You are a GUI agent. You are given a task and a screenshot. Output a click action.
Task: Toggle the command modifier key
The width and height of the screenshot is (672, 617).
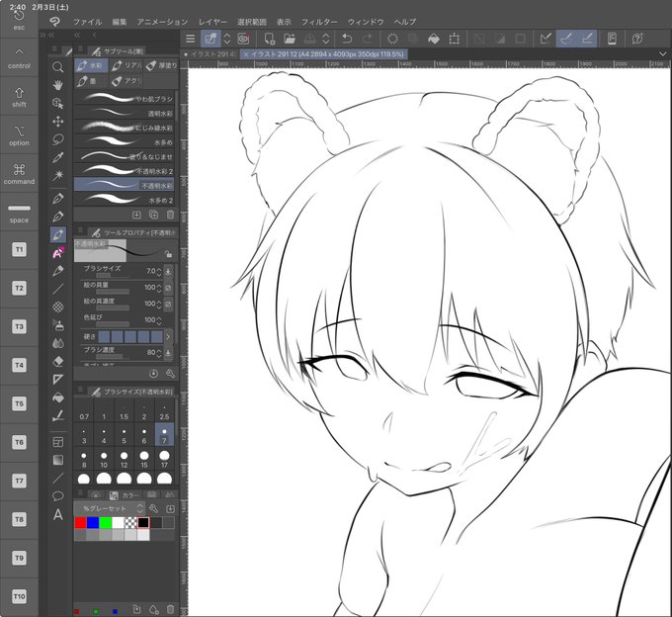click(19, 174)
